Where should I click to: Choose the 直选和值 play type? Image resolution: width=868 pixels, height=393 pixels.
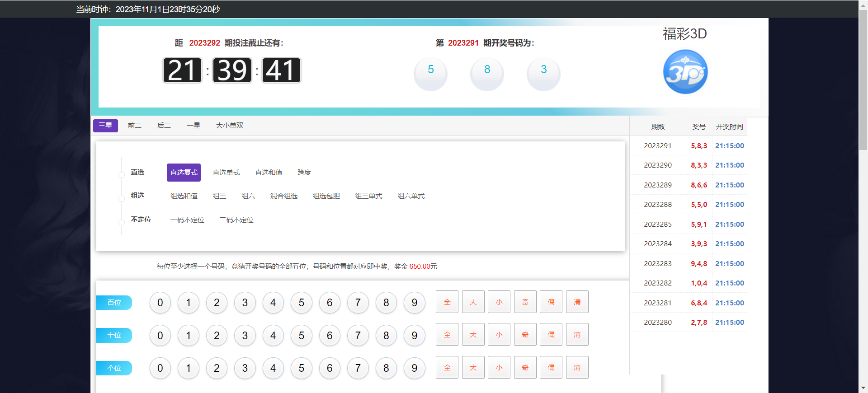click(269, 173)
